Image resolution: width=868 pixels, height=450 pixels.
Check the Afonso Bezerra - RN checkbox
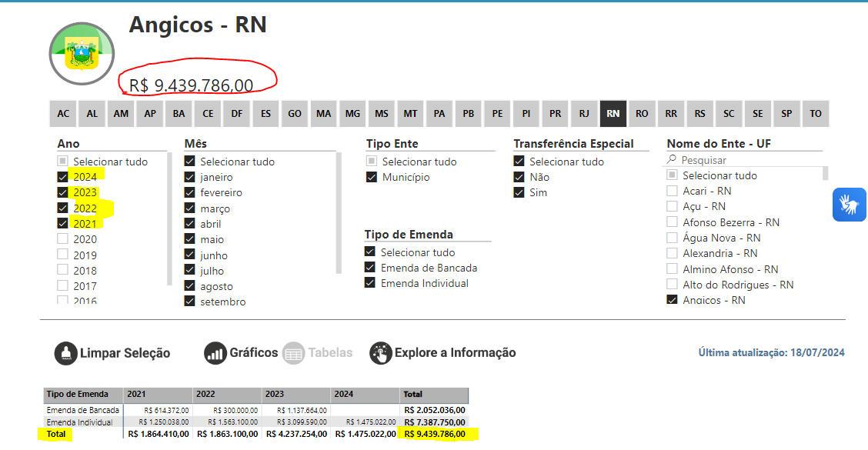point(672,222)
